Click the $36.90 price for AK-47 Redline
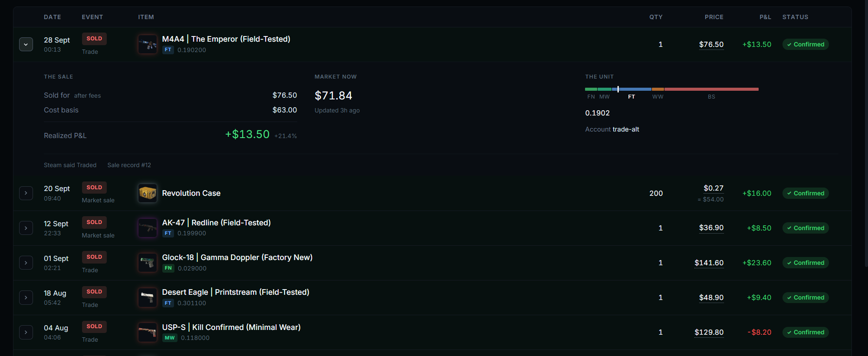Screen dimensions: 868x356 click(x=711, y=228)
